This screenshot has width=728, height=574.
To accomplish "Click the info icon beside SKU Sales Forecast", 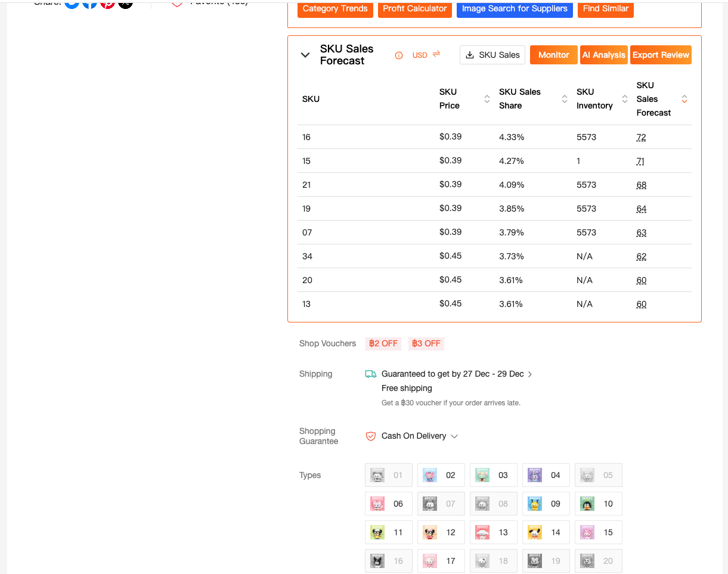I will pos(399,55).
